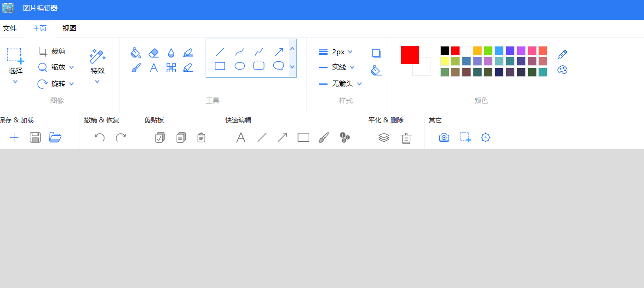Choose the ellipse shape
The width and height of the screenshot is (644, 288).
point(240,66)
